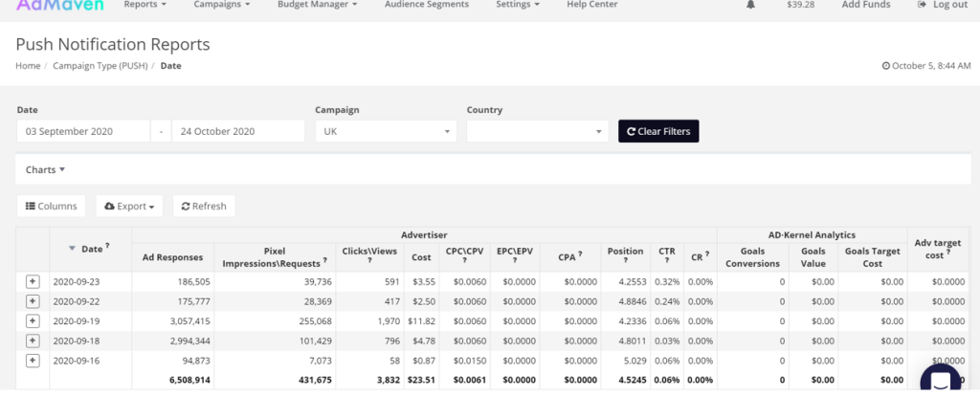The image size is (980, 396).
Task: Click help icon on Adv target cost header
Action: [x=948, y=252]
